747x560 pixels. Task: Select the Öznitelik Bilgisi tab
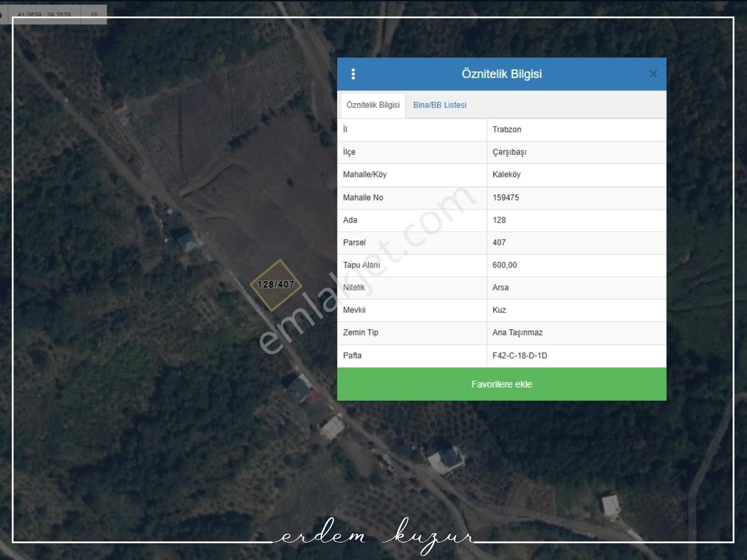click(373, 105)
